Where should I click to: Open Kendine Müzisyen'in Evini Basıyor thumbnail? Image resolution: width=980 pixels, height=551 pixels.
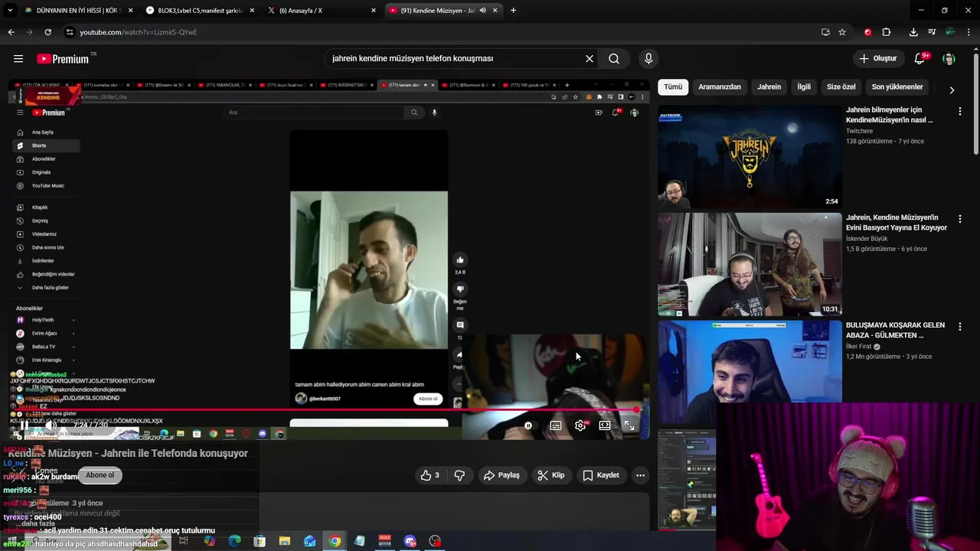(750, 264)
